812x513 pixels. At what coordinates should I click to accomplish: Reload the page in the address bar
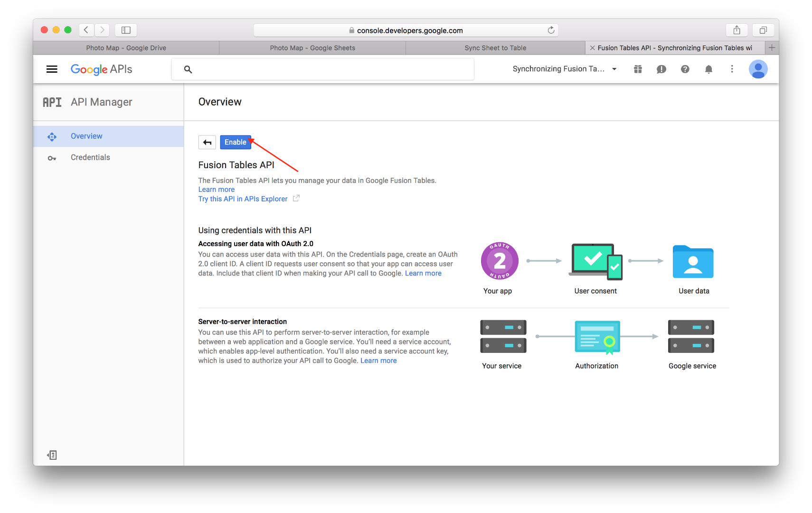pos(551,30)
